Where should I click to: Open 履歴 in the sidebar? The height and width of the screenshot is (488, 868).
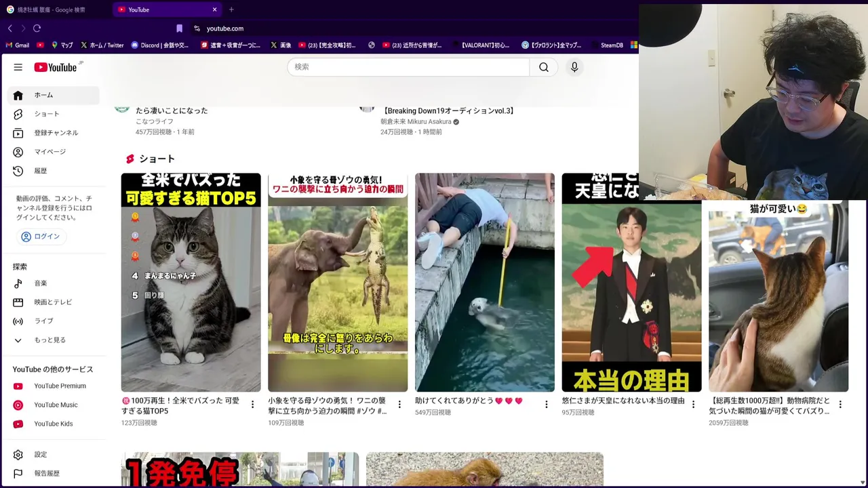(x=54, y=171)
